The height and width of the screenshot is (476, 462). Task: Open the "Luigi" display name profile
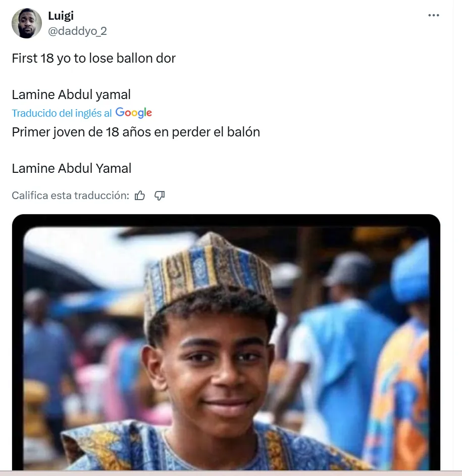tap(61, 16)
